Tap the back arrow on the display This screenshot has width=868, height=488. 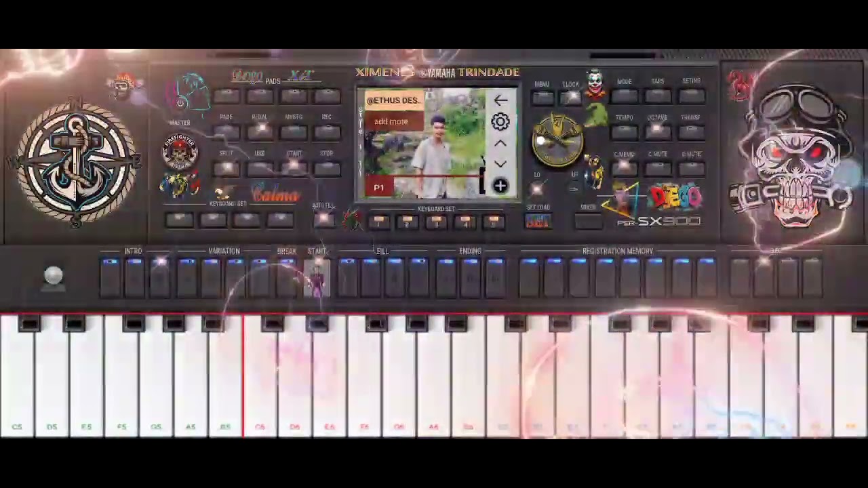coord(500,100)
